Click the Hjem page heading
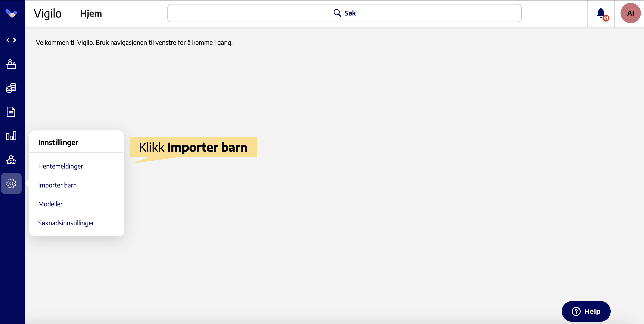Image resolution: width=644 pixels, height=324 pixels. pos(91,13)
